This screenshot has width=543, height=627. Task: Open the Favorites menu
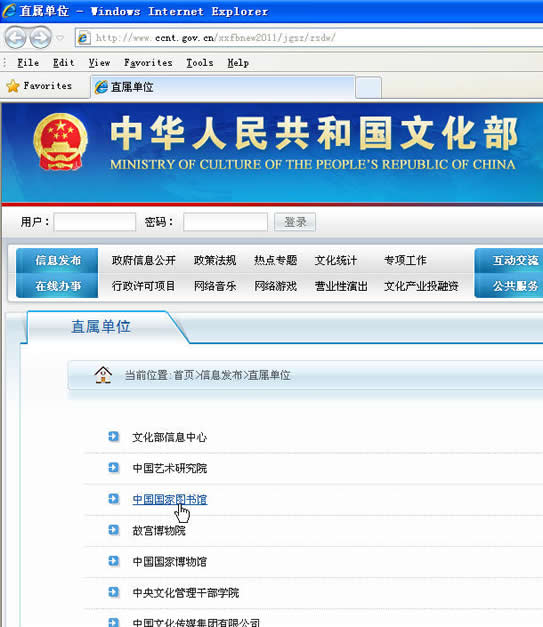coord(148,63)
